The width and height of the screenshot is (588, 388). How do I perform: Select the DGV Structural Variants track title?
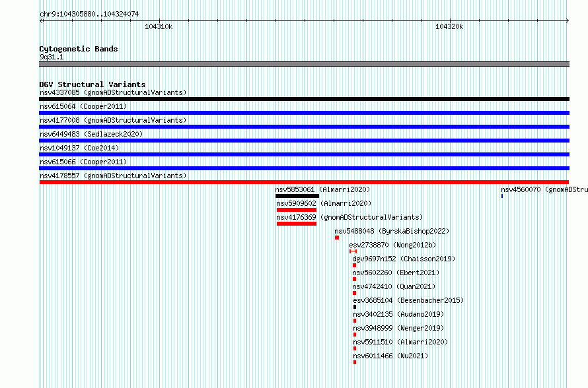[x=92, y=84]
